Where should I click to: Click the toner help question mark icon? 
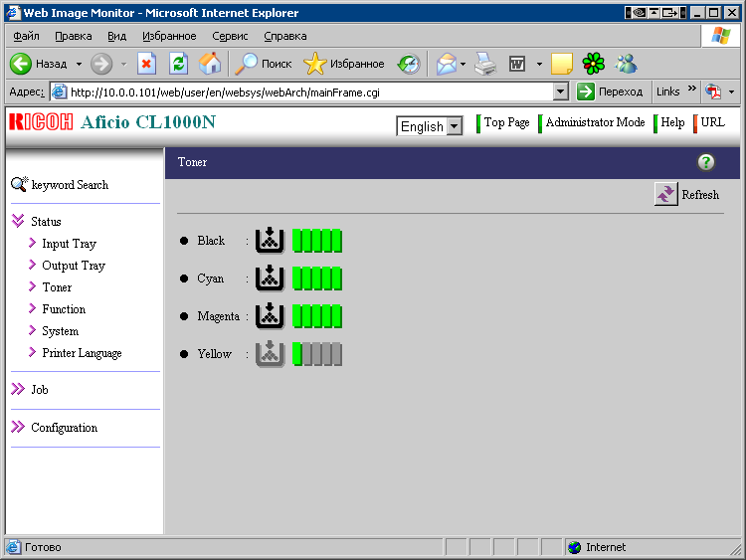pos(706,162)
